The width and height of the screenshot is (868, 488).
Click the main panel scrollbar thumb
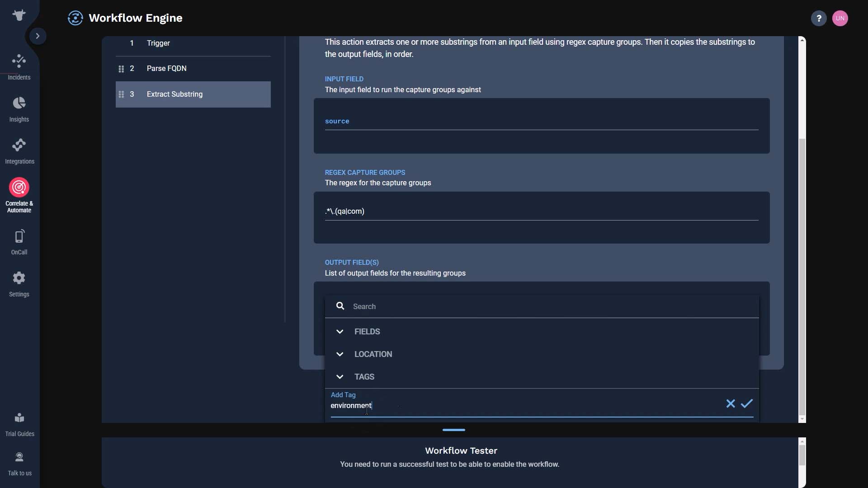click(802, 277)
